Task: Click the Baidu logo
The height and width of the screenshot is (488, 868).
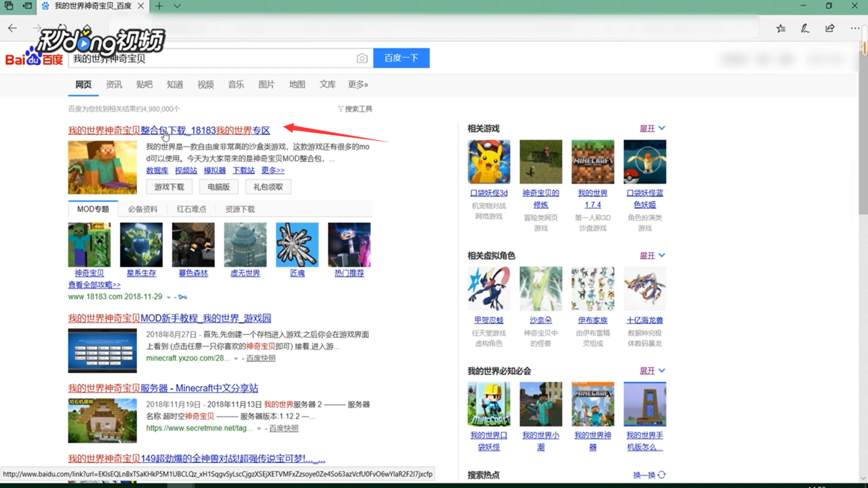Action: 34,58
